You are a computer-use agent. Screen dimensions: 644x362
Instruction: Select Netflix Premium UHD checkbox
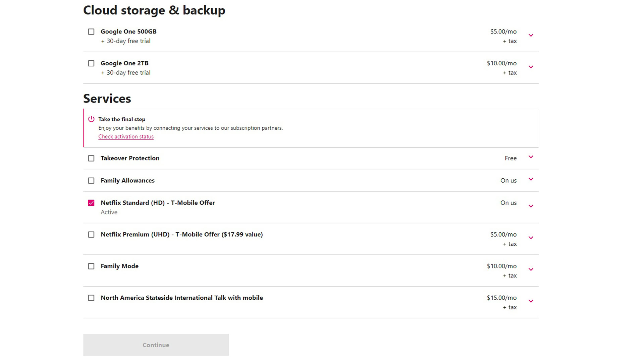click(91, 234)
